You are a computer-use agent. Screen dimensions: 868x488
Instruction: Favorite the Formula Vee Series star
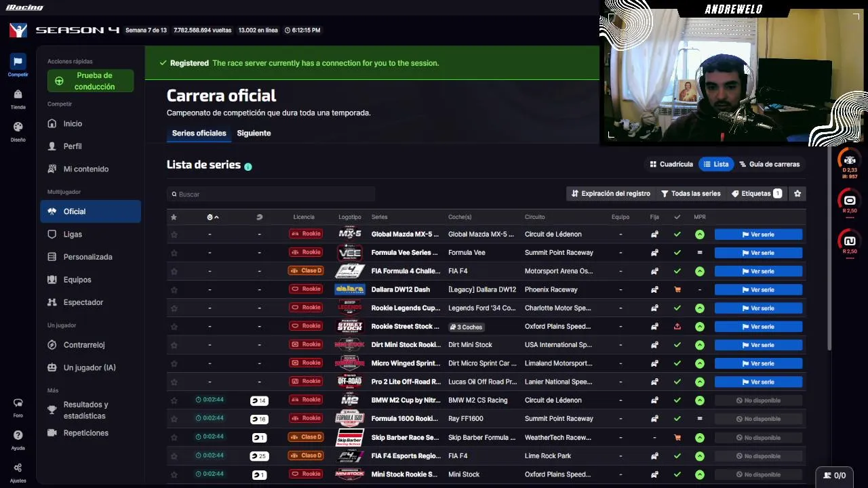[x=174, y=253]
